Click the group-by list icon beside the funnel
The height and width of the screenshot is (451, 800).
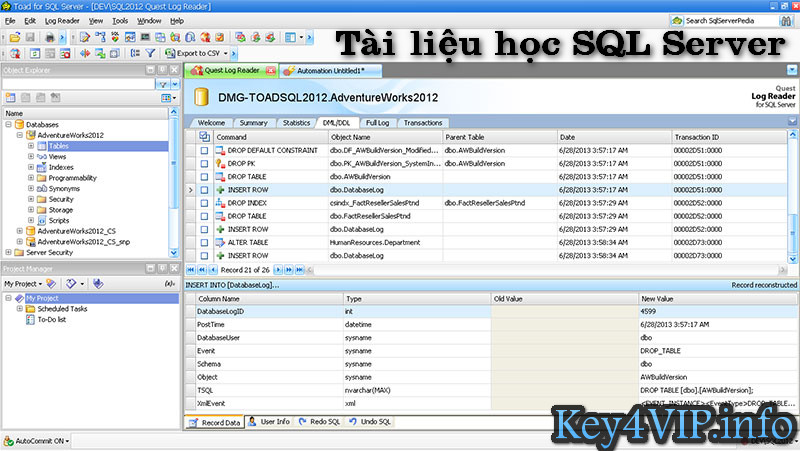135,53
